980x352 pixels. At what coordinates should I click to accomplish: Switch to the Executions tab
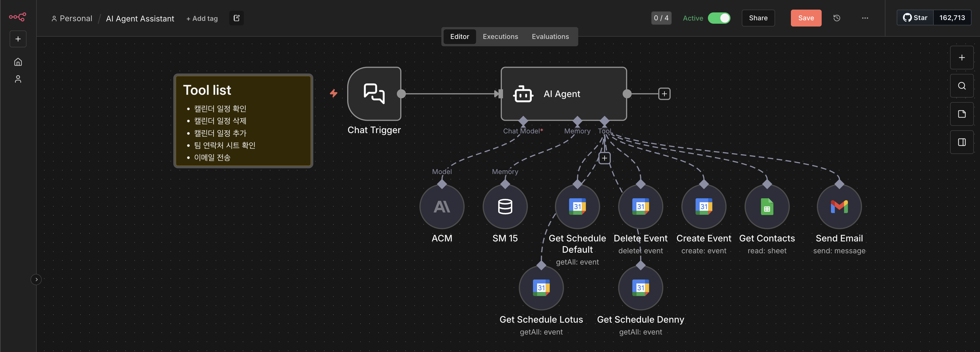click(x=500, y=36)
